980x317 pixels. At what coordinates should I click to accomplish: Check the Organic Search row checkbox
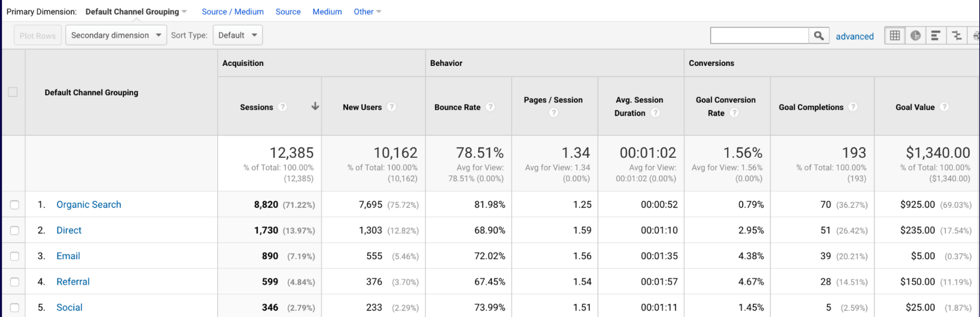click(x=14, y=205)
